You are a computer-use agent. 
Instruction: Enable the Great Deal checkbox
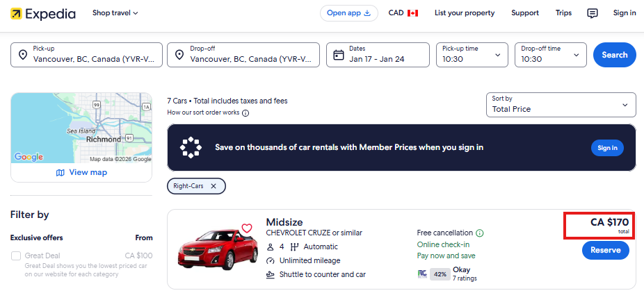(x=16, y=256)
